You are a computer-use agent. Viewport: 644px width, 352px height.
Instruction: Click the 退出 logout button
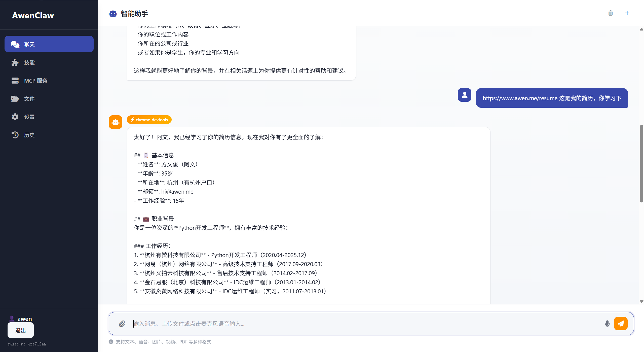coord(20,330)
